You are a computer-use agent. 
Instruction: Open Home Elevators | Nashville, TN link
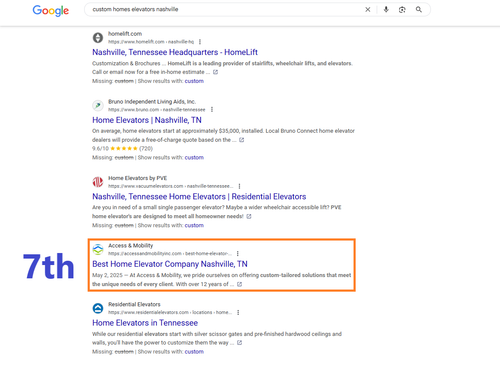coord(147,120)
